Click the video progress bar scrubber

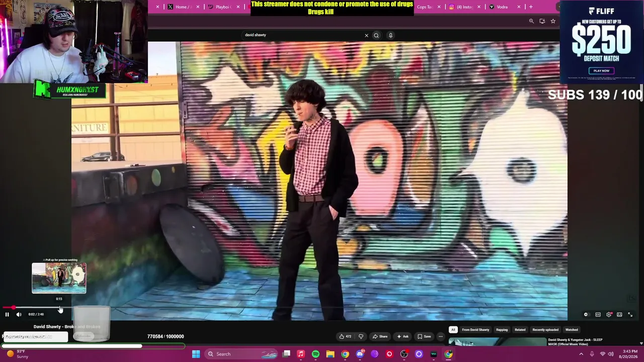13,307
